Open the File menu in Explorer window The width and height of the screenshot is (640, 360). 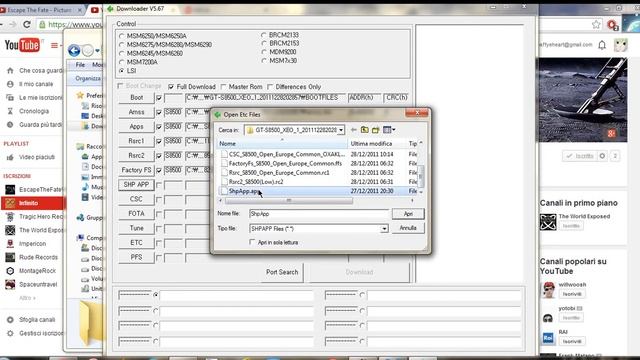[80, 65]
